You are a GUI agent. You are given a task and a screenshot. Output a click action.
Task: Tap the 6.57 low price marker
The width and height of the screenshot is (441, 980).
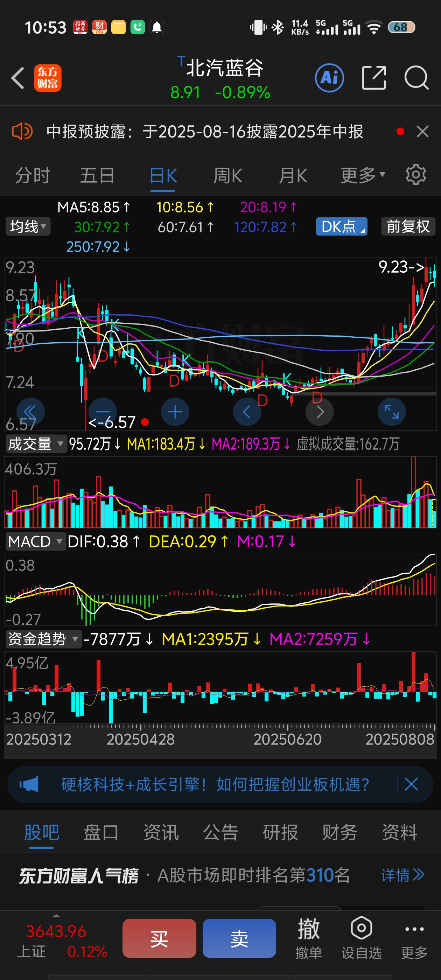pos(112,422)
